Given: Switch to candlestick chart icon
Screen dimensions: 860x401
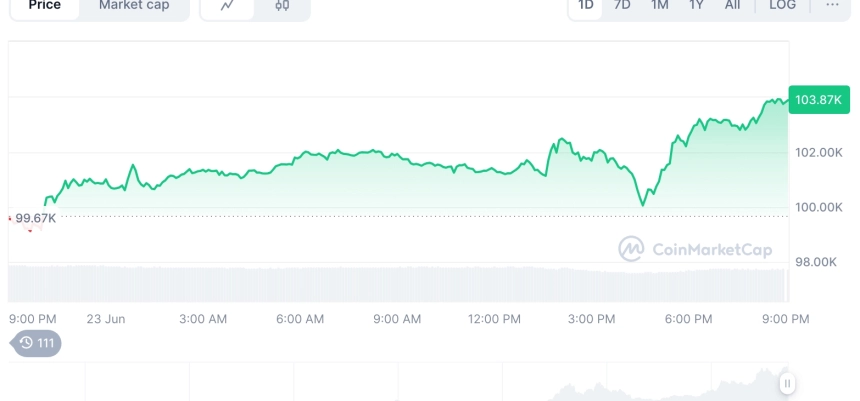Looking at the screenshot, I should (282, 5).
